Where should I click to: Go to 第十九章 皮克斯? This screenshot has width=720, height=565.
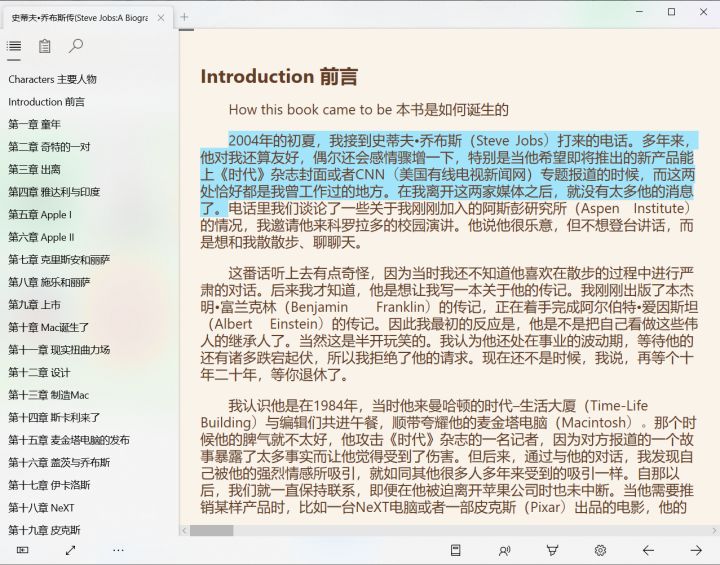(44, 530)
